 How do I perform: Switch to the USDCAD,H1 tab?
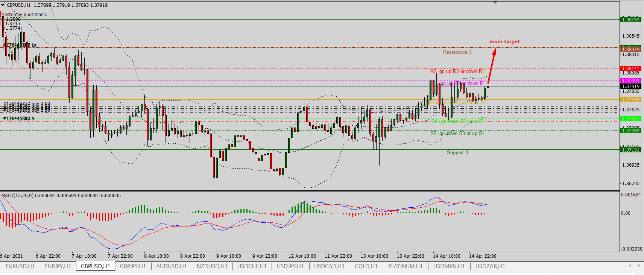point(329,266)
